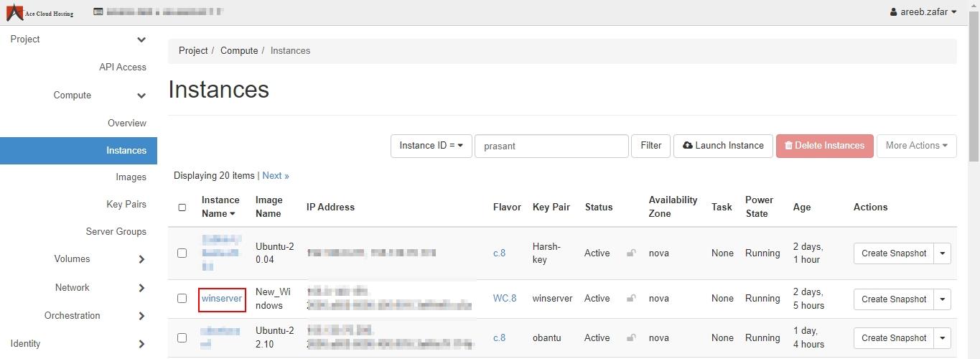This screenshot has height=359, width=980.
Task: Select the winserver row checkbox
Action: point(182,299)
